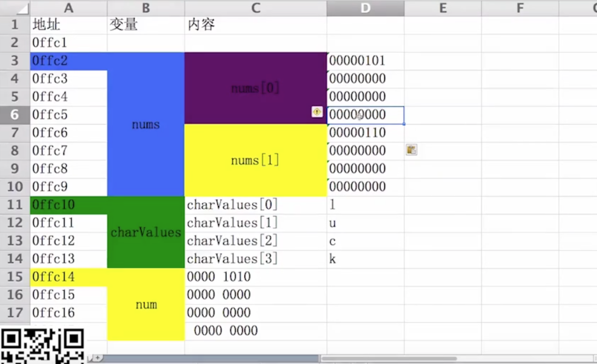Select column E header
This screenshot has height=364, width=597.
click(443, 8)
